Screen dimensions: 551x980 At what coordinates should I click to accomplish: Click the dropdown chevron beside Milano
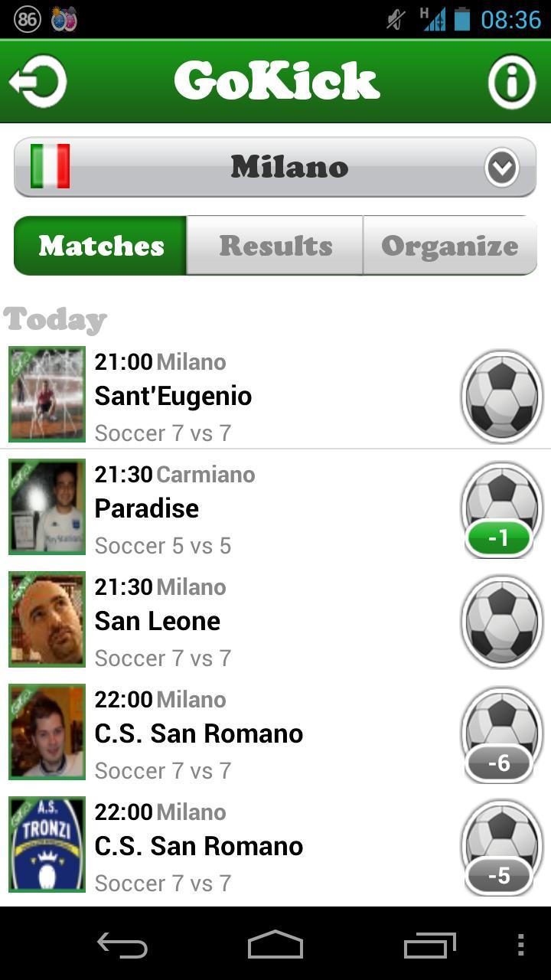(x=501, y=168)
